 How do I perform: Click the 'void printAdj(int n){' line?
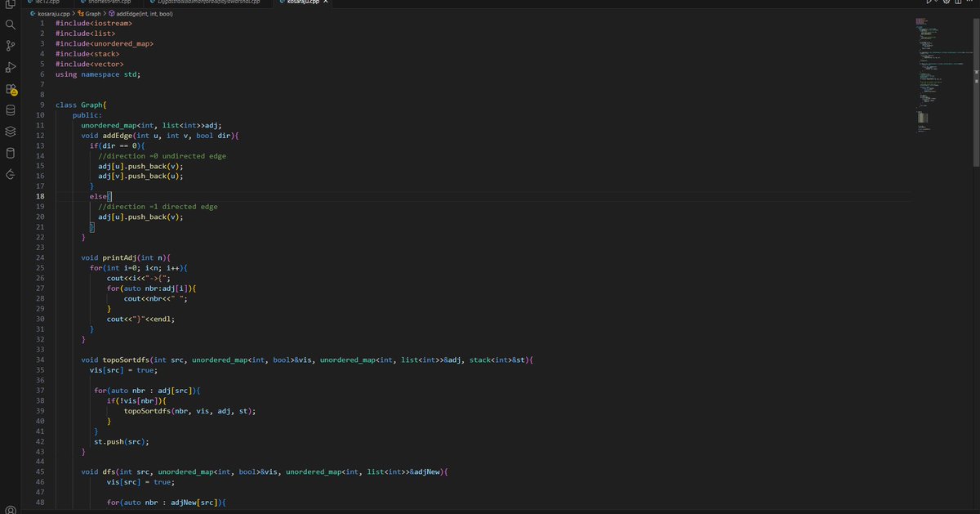(125, 257)
